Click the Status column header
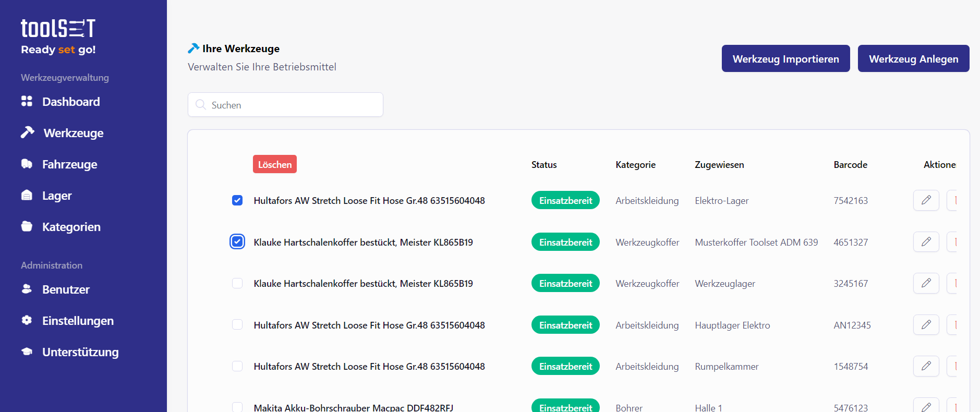The width and height of the screenshot is (980, 412). [544, 165]
